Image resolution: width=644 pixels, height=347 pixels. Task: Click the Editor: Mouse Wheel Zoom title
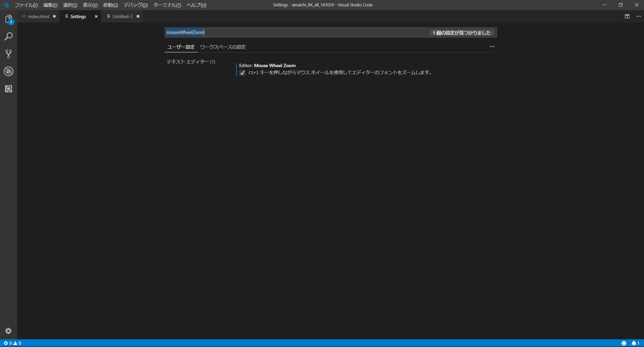click(267, 65)
